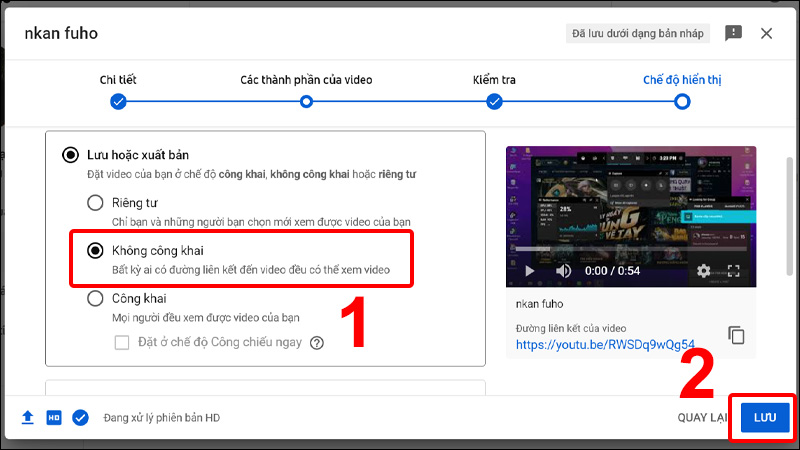Play the video preview

point(530,270)
